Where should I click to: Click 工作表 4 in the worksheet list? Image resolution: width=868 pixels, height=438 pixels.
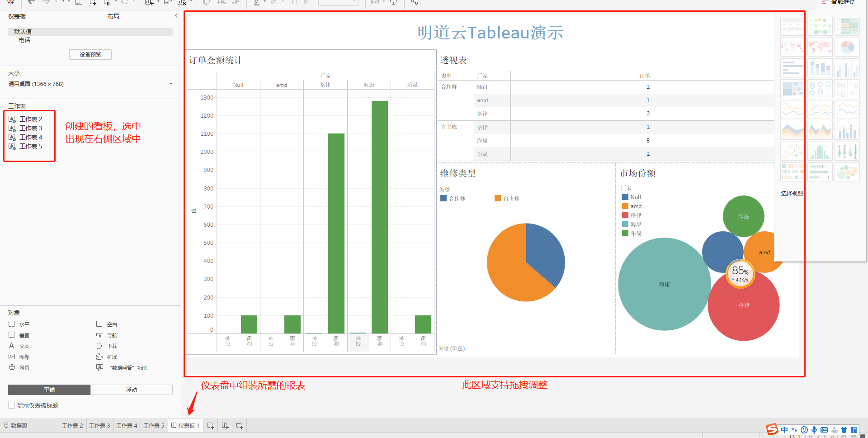pos(30,137)
